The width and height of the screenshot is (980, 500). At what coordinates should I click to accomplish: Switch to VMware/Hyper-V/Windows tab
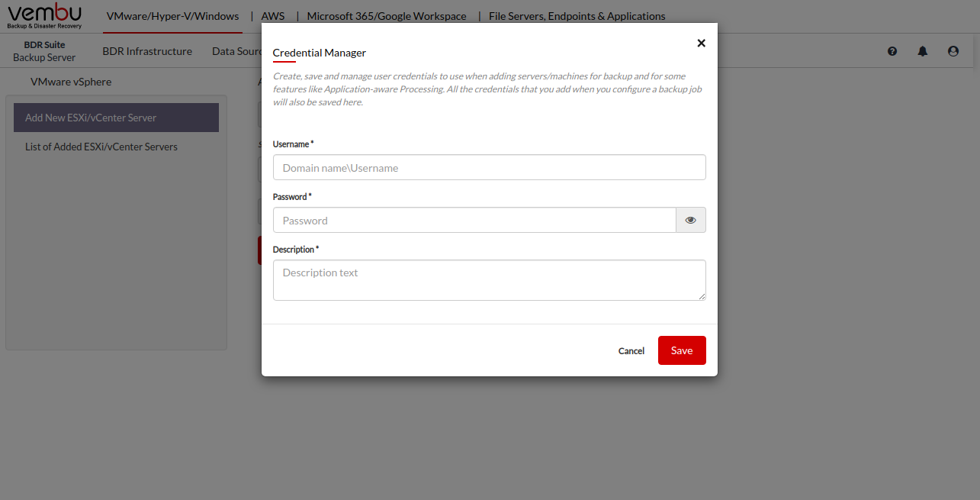click(172, 16)
